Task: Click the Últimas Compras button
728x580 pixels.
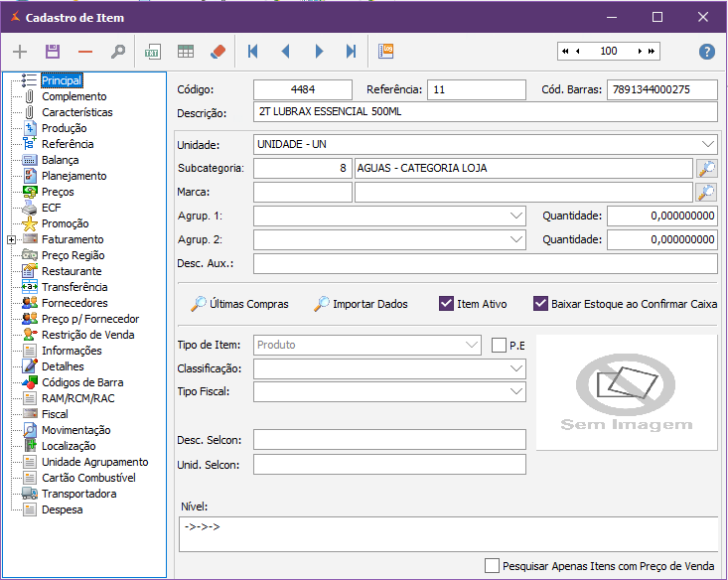Action: (239, 304)
